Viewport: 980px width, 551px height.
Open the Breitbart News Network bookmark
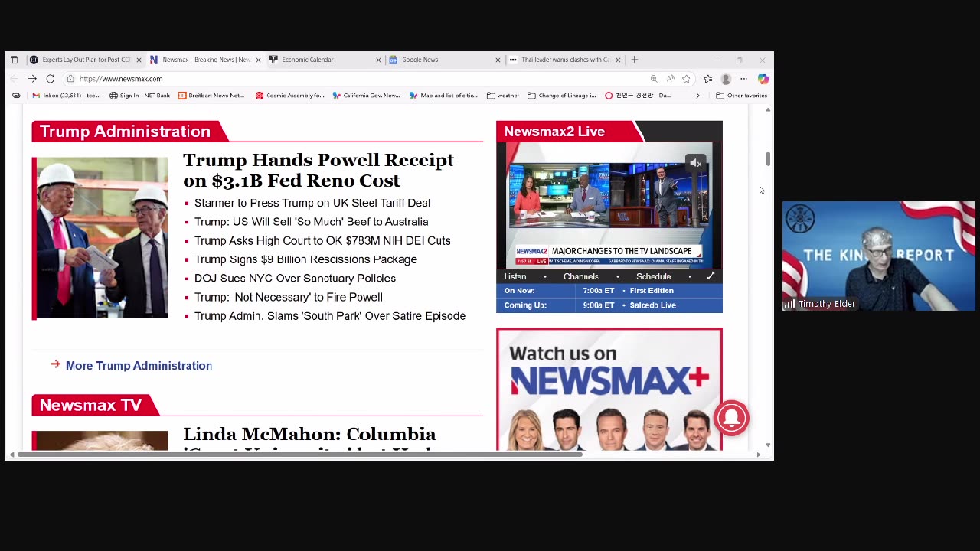211,96
